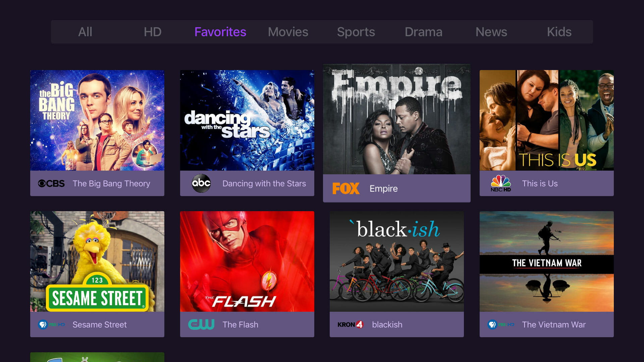Click the ABC network icon on Dancing with the Stars
Viewport: 644px width, 362px height.
click(x=201, y=183)
